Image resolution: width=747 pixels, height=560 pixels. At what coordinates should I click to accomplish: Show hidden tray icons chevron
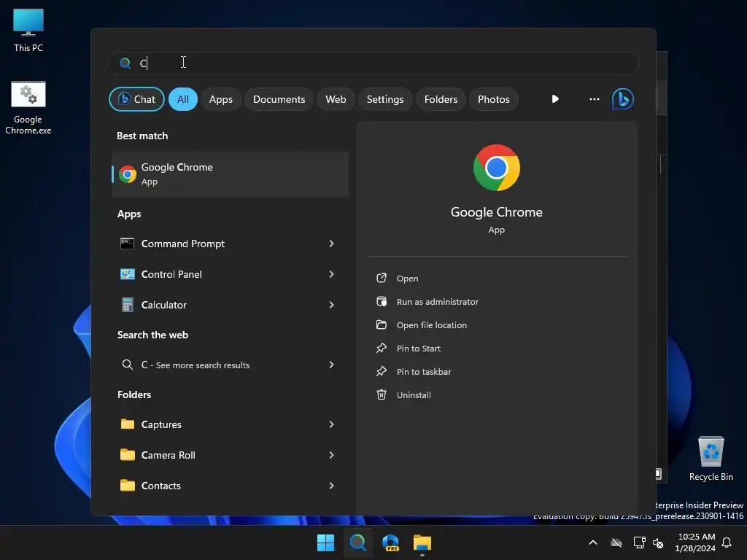[x=593, y=542]
